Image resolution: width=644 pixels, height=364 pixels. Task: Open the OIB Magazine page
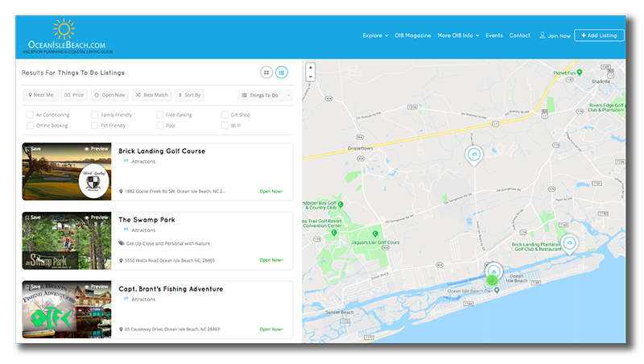(413, 35)
